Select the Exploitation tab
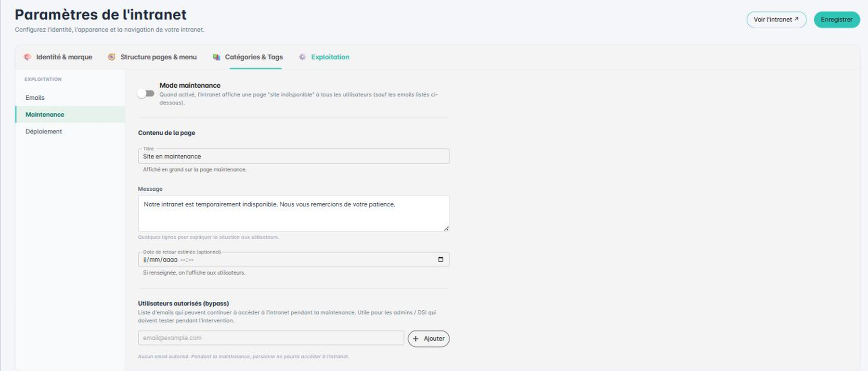This screenshot has width=868, height=371. pyautogui.click(x=324, y=57)
